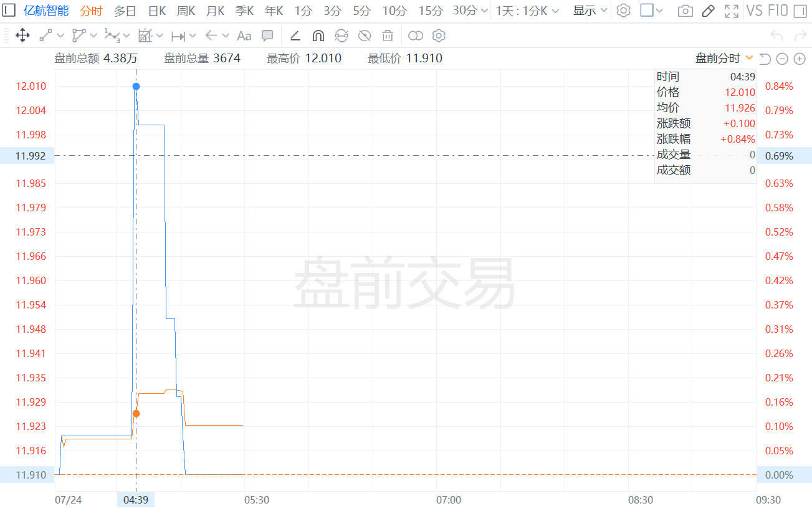Click the overlapping circles overlay icon
Viewport: 812px width, 516px height.
416,36
